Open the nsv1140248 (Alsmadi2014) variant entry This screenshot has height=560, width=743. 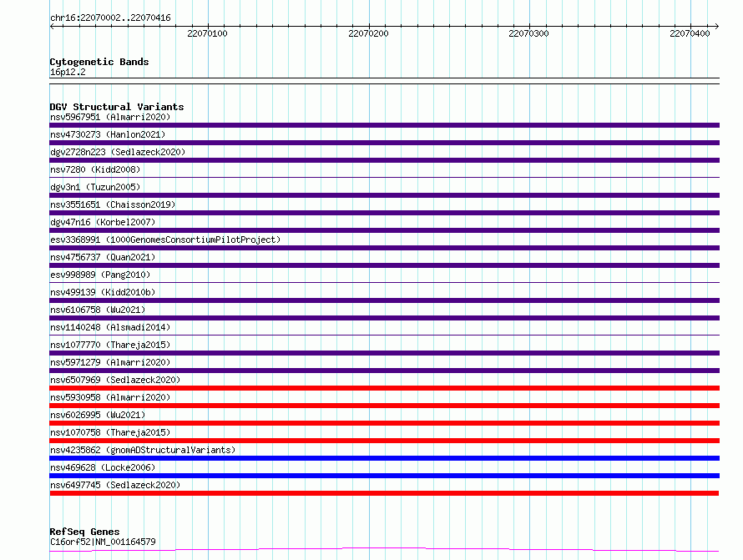point(110,327)
